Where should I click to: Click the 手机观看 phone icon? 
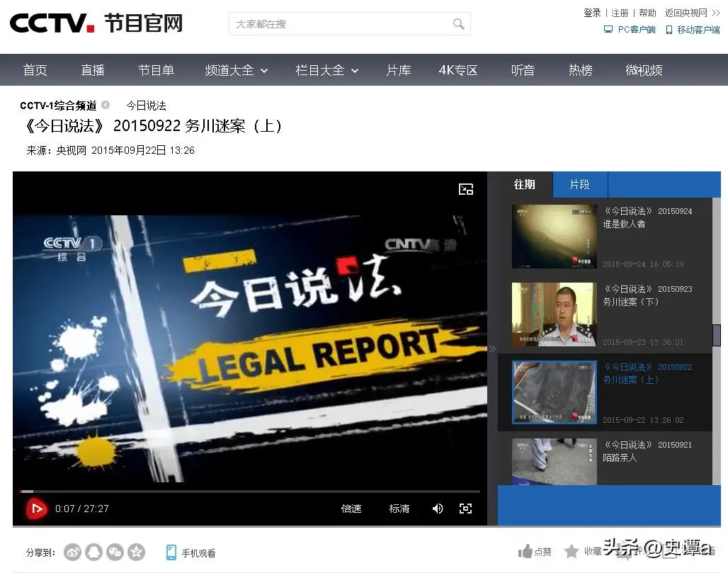(x=171, y=552)
